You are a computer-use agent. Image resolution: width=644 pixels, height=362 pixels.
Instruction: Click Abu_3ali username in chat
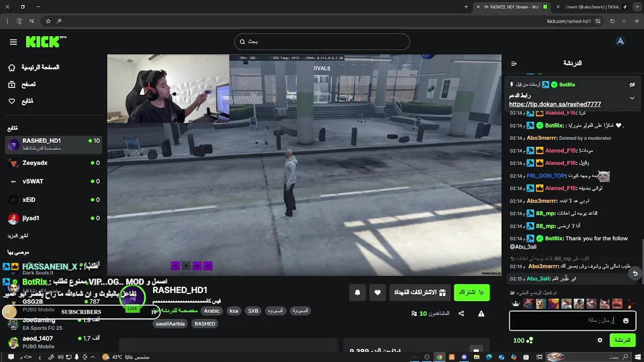click(x=538, y=279)
